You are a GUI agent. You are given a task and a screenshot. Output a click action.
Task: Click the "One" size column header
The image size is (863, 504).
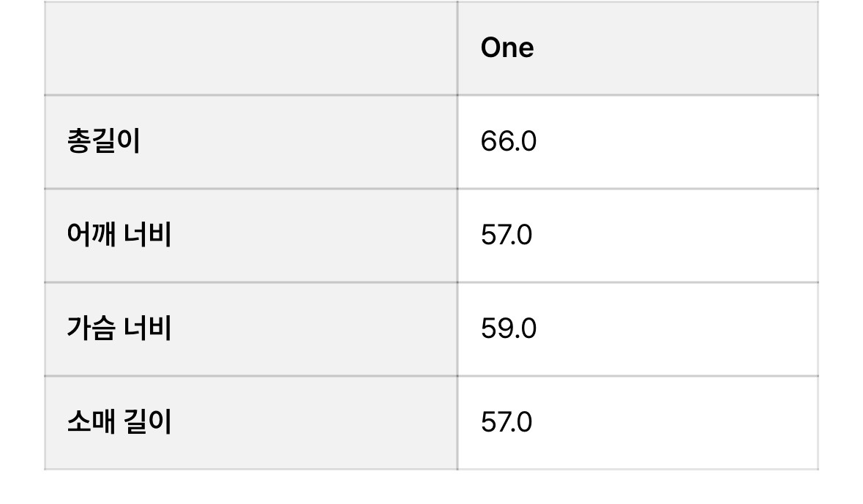pos(507,48)
